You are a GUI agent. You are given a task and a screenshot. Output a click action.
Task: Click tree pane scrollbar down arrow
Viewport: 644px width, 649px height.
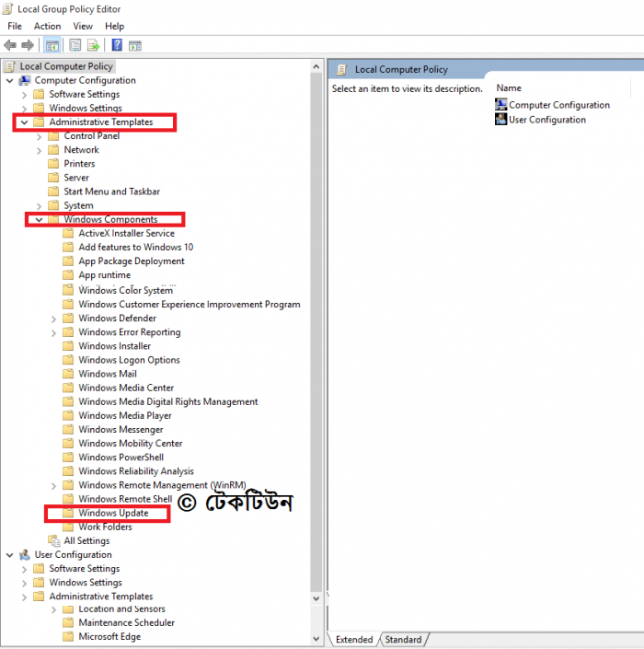[x=316, y=639]
